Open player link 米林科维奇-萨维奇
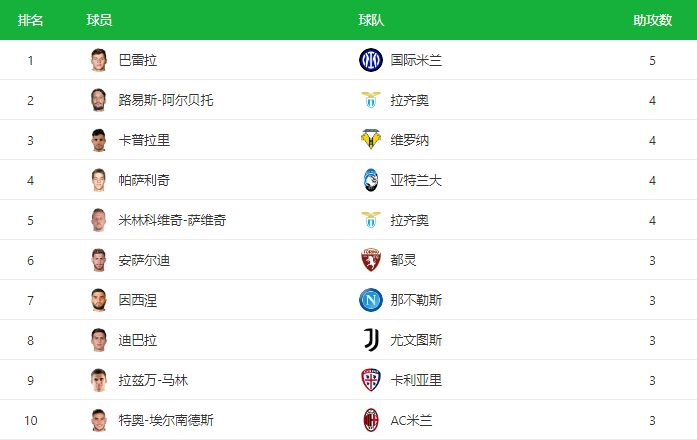 (172, 220)
